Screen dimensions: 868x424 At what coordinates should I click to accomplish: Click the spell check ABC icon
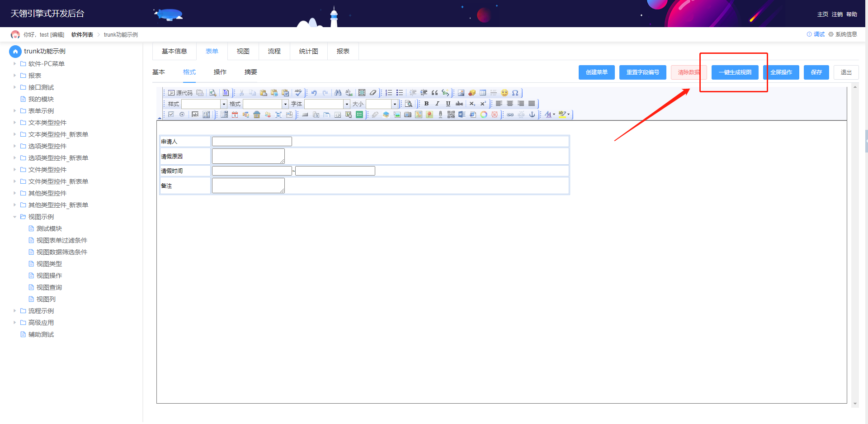298,93
